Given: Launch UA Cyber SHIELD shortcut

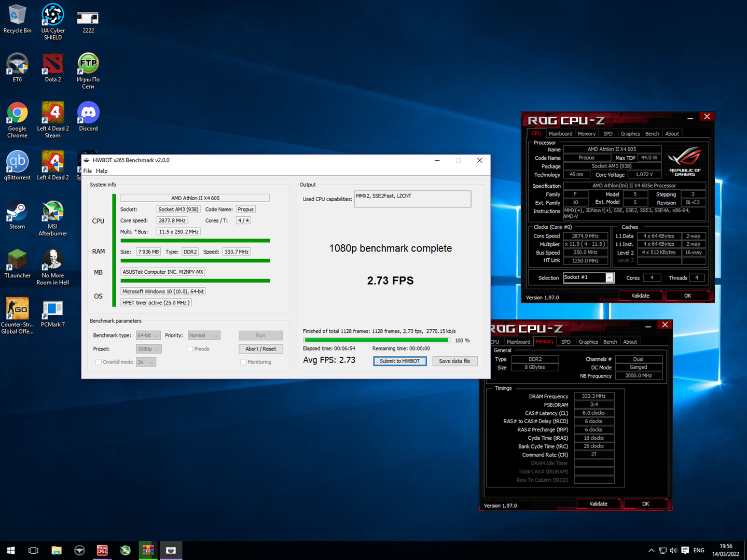Looking at the screenshot, I should click(53, 22).
